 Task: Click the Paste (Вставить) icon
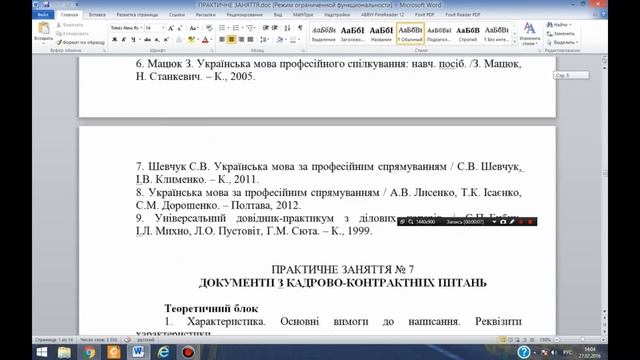tap(43, 28)
